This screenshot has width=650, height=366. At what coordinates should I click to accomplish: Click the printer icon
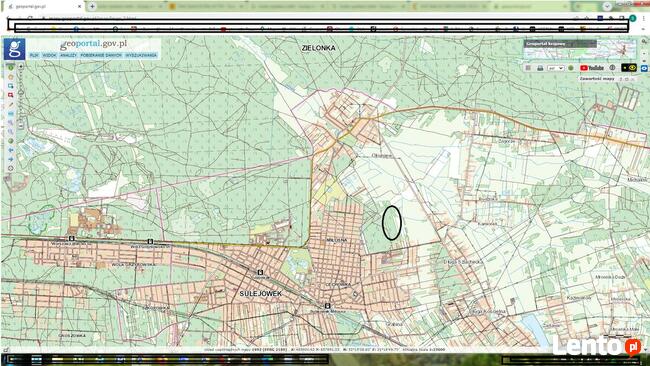click(x=540, y=68)
